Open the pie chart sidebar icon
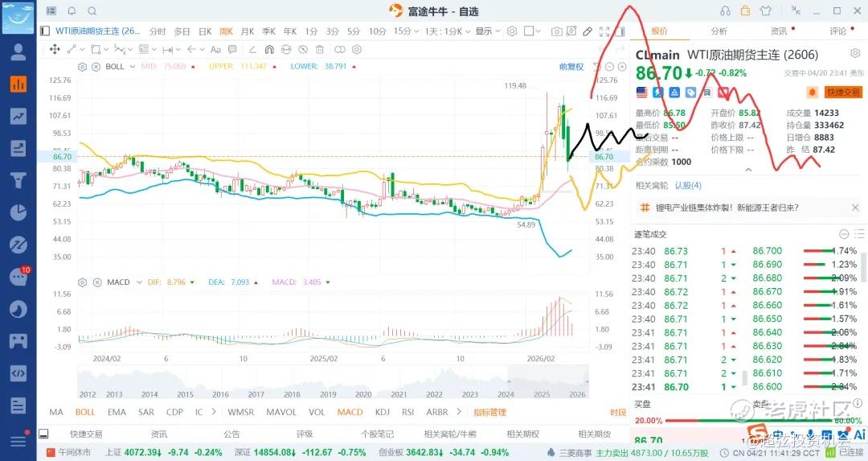Viewport: 868px width, 461px height. pos(18,212)
